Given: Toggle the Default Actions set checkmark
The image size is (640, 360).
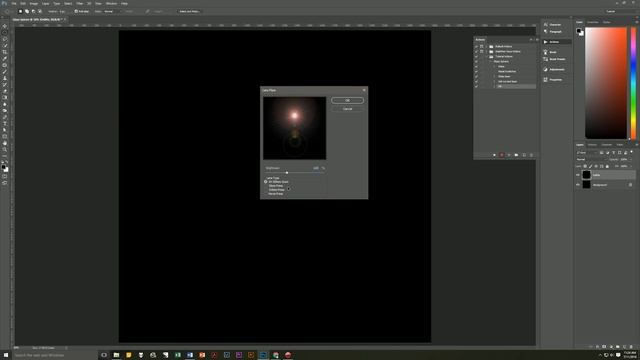Looking at the screenshot, I should (x=476, y=47).
